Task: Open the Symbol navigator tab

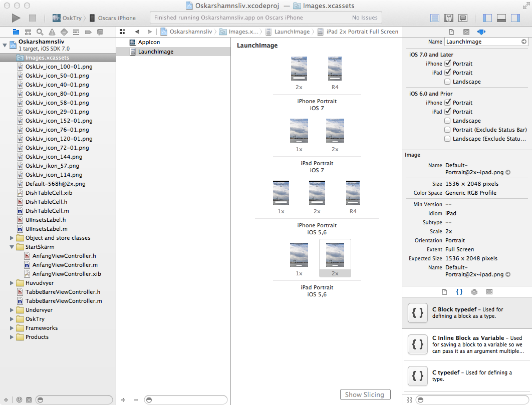Action: (x=28, y=32)
